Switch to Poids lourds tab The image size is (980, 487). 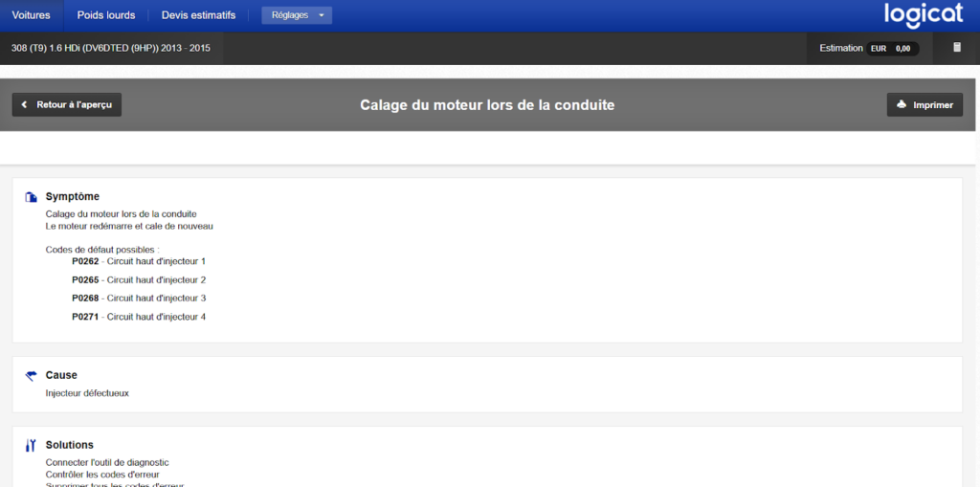106,15
